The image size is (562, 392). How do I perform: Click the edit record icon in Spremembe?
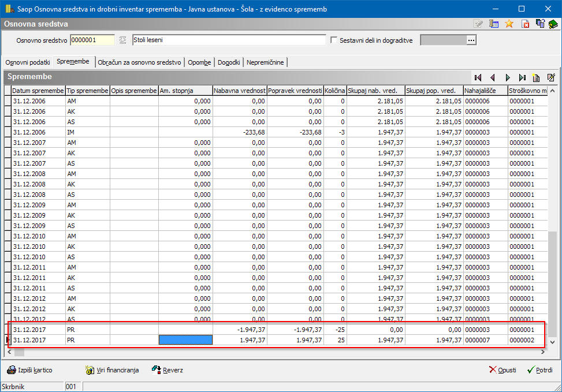(551, 77)
